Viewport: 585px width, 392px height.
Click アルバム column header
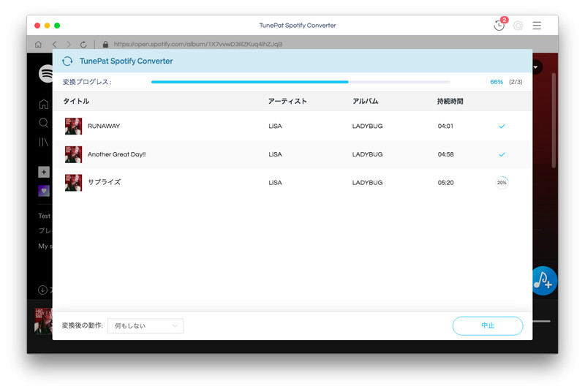click(365, 102)
